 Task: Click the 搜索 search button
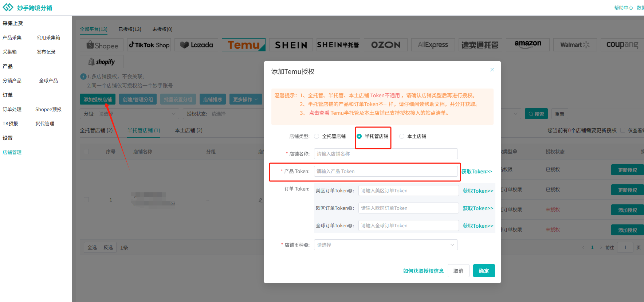(x=536, y=114)
